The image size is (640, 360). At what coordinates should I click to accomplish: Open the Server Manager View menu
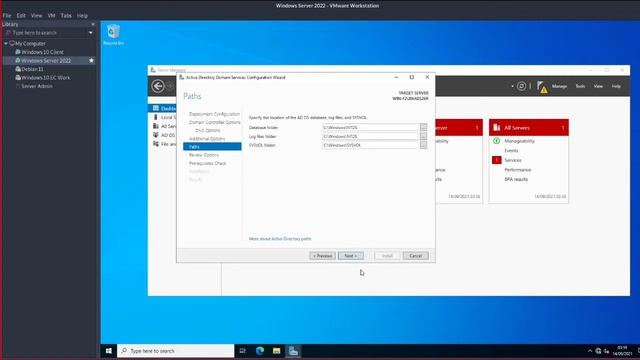coord(598,86)
